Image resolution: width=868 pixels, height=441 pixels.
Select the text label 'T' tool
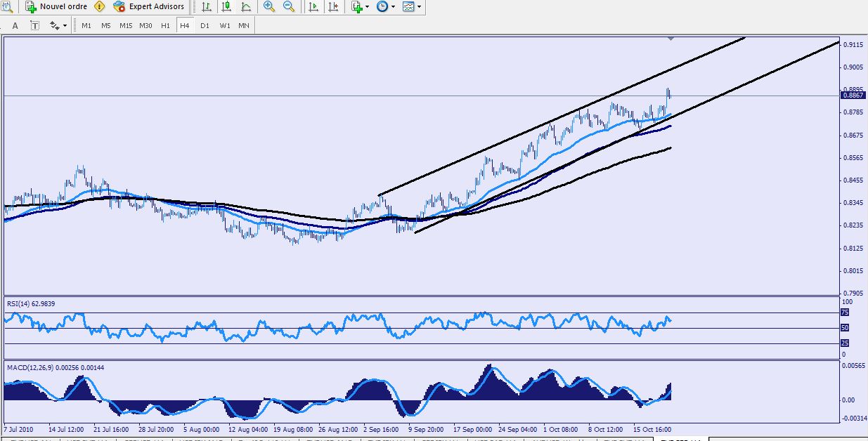pos(34,25)
